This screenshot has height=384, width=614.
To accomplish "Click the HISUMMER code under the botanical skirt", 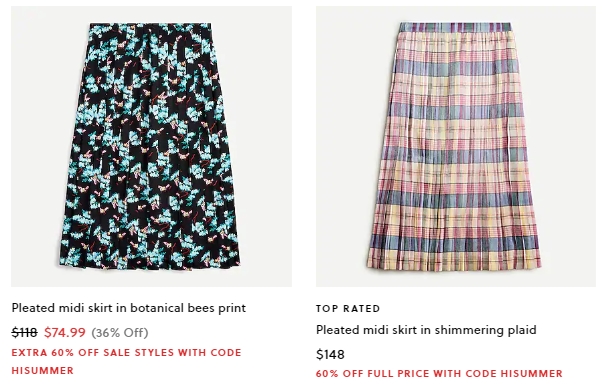I will pyautogui.click(x=42, y=370).
